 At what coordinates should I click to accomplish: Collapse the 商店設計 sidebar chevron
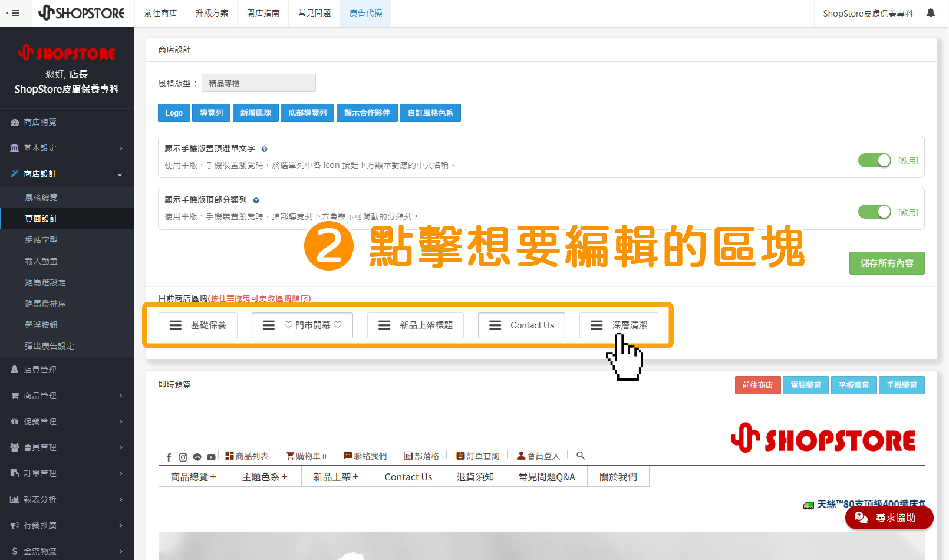pos(120,174)
